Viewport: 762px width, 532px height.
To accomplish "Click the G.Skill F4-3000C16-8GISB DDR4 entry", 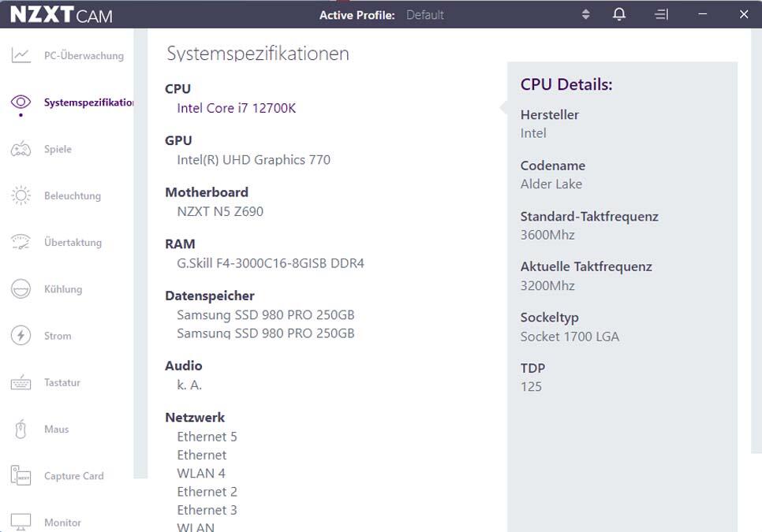I will [271, 263].
